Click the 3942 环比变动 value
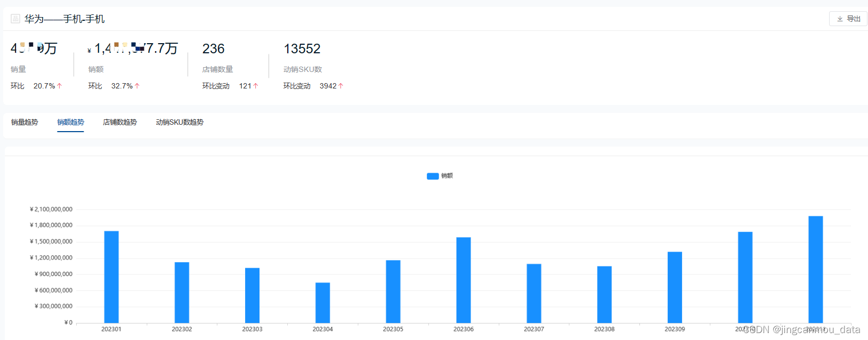The width and height of the screenshot is (868, 340). pyautogui.click(x=328, y=86)
